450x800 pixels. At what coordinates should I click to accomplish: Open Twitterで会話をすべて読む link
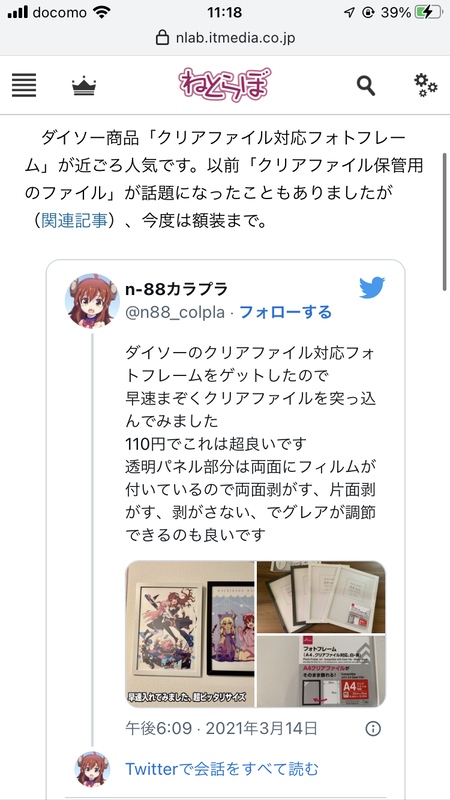[222, 768]
